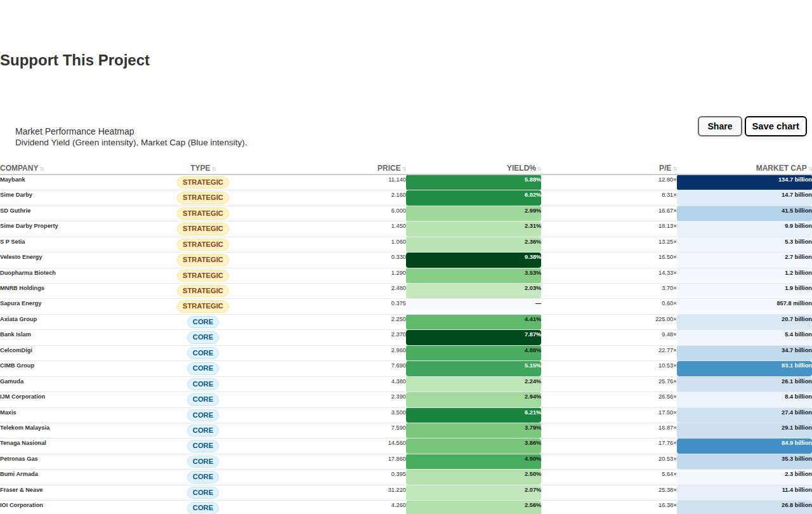Click Sapura Energy's 857.8 million market cap
812x514 pixels.
[x=794, y=303]
